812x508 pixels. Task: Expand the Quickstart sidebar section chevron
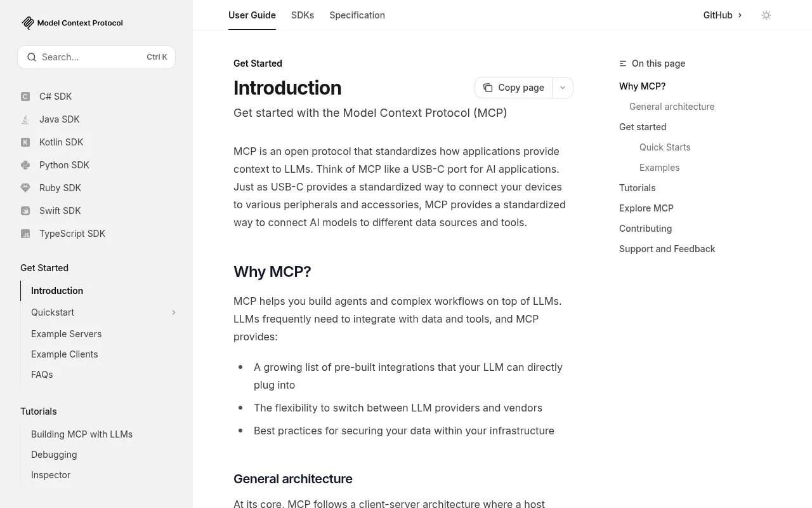(173, 312)
